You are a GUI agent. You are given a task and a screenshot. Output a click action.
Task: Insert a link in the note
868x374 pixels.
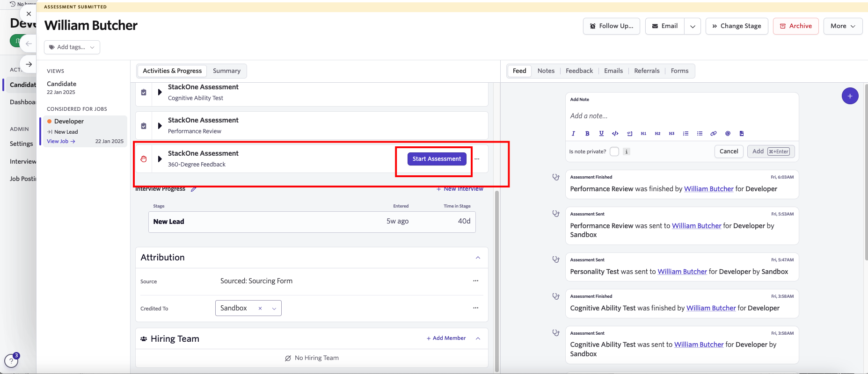(x=714, y=134)
